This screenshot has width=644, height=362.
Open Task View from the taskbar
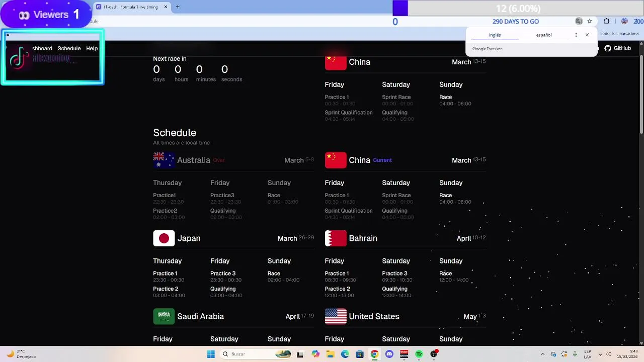pyautogui.click(x=300, y=354)
